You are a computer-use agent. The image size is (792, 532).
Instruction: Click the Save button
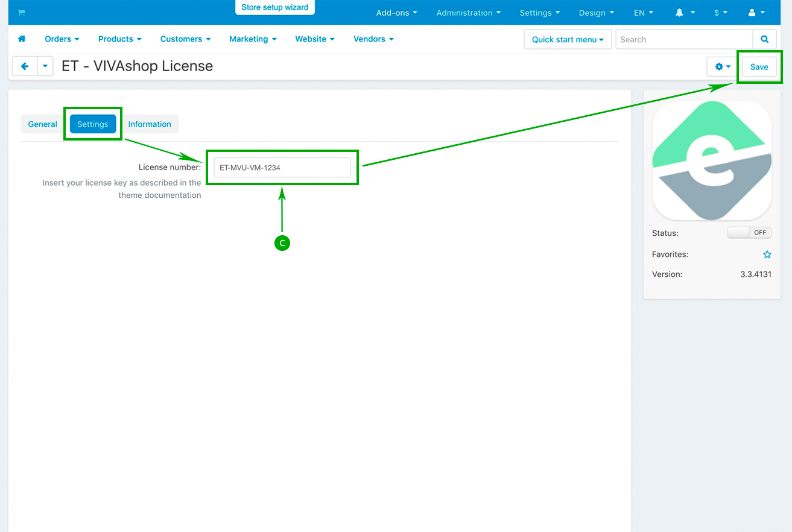[759, 67]
